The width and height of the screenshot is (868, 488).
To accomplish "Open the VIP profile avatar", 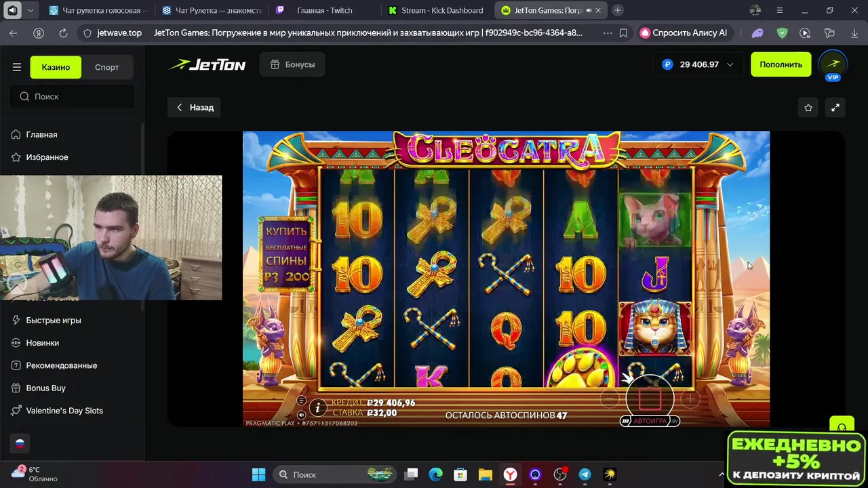I will tap(833, 65).
